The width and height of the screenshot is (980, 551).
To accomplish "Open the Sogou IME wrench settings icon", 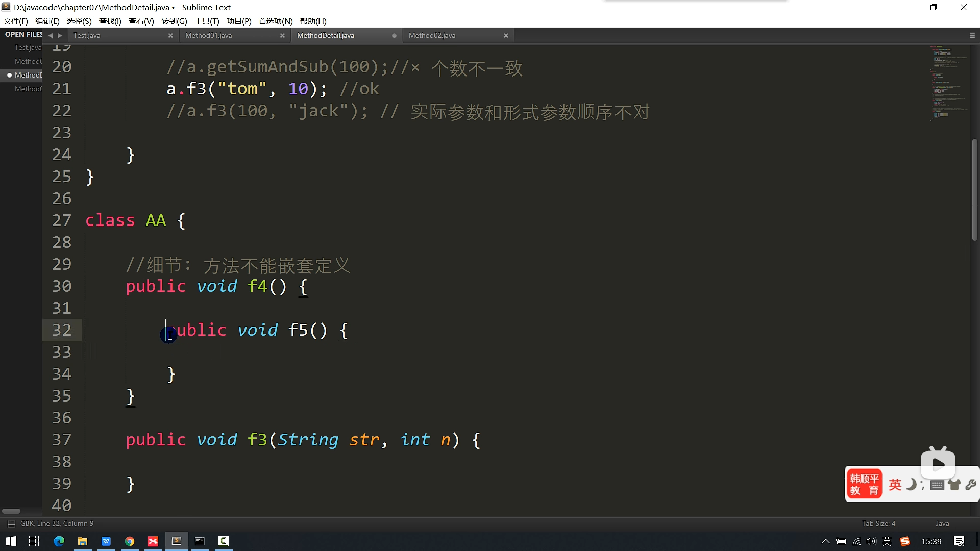I will click(x=971, y=485).
